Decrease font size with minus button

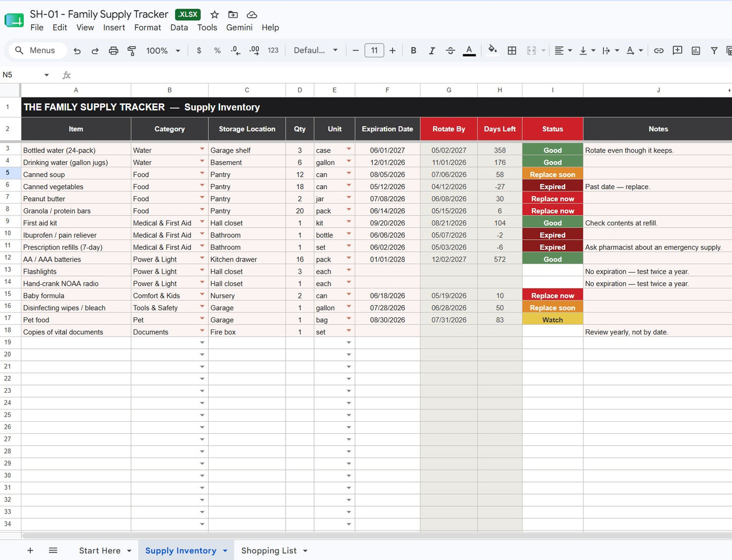[356, 51]
